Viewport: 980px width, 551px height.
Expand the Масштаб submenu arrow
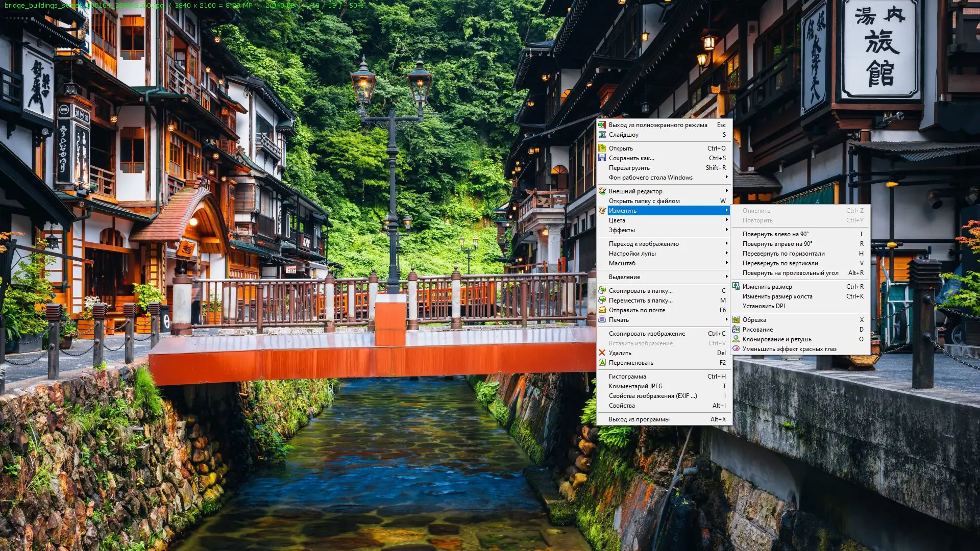[726, 263]
